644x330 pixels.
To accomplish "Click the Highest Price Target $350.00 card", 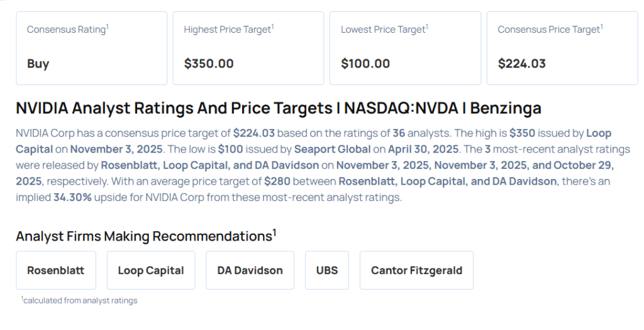I will (248, 48).
